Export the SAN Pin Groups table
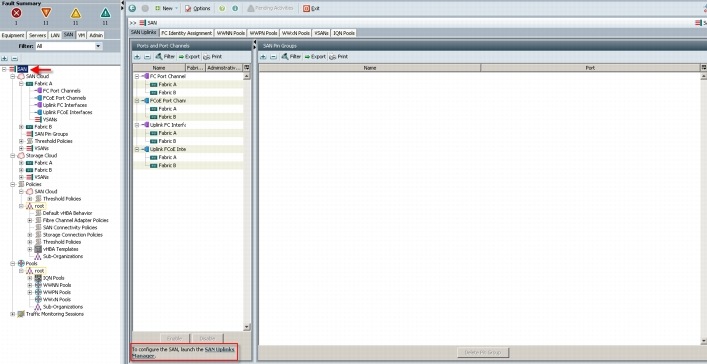The image size is (707, 364). click(315, 57)
